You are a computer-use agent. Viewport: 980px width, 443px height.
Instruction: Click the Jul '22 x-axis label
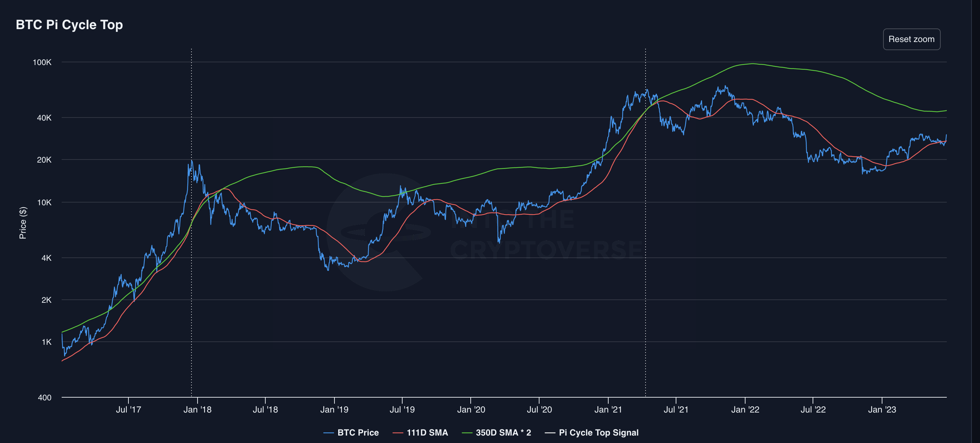pos(813,409)
